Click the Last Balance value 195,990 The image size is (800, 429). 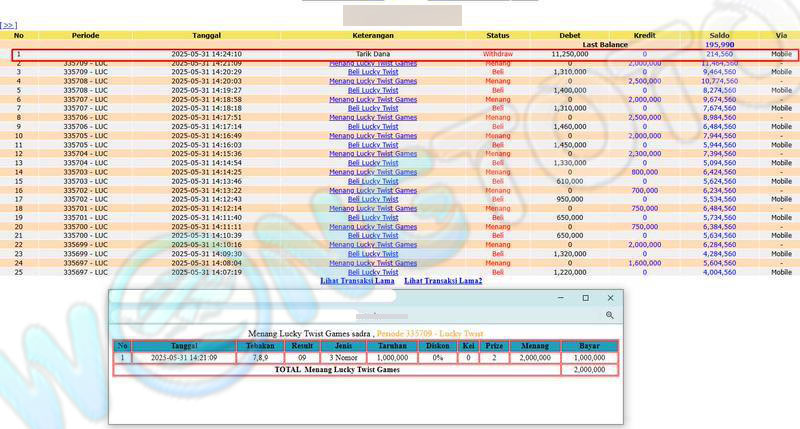pos(720,45)
